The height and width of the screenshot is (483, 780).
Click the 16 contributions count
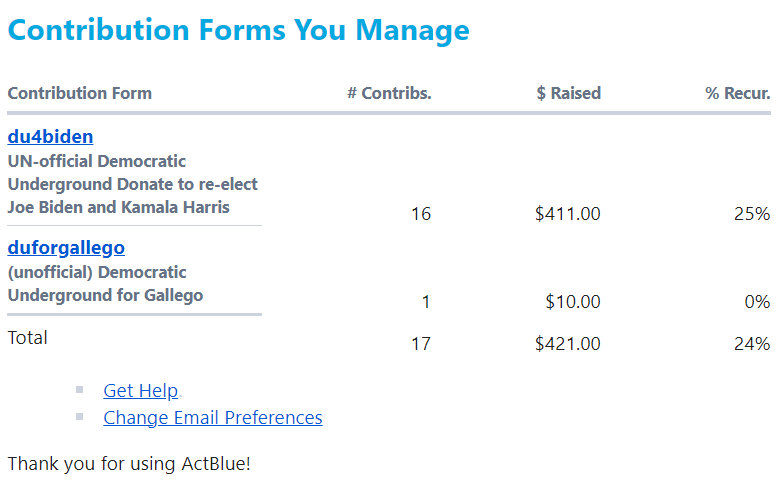421,214
